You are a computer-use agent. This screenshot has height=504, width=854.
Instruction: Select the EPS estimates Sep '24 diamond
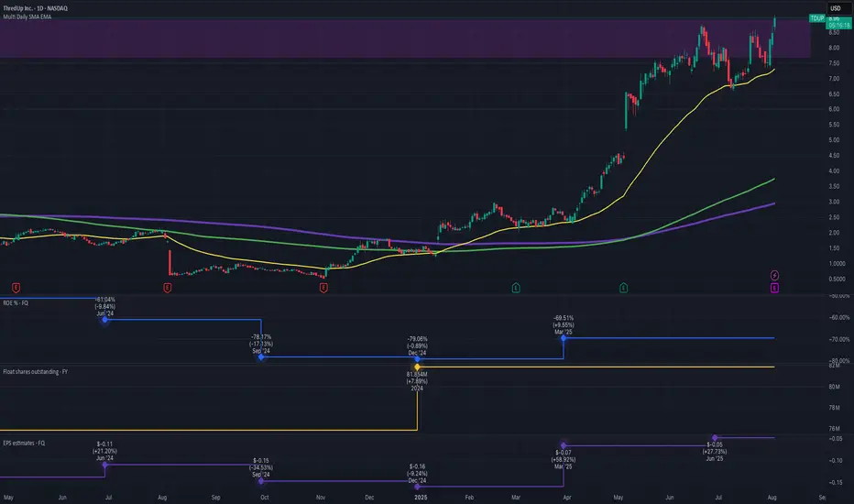click(261, 481)
